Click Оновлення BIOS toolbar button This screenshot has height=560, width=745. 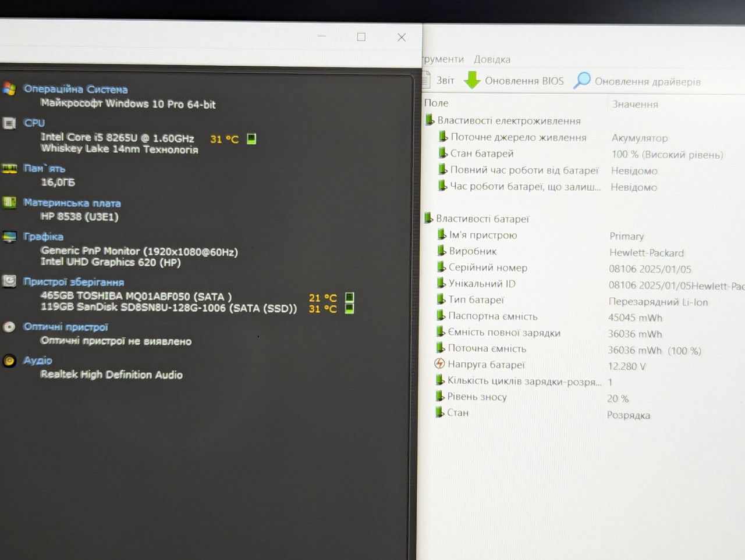(514, 81)
